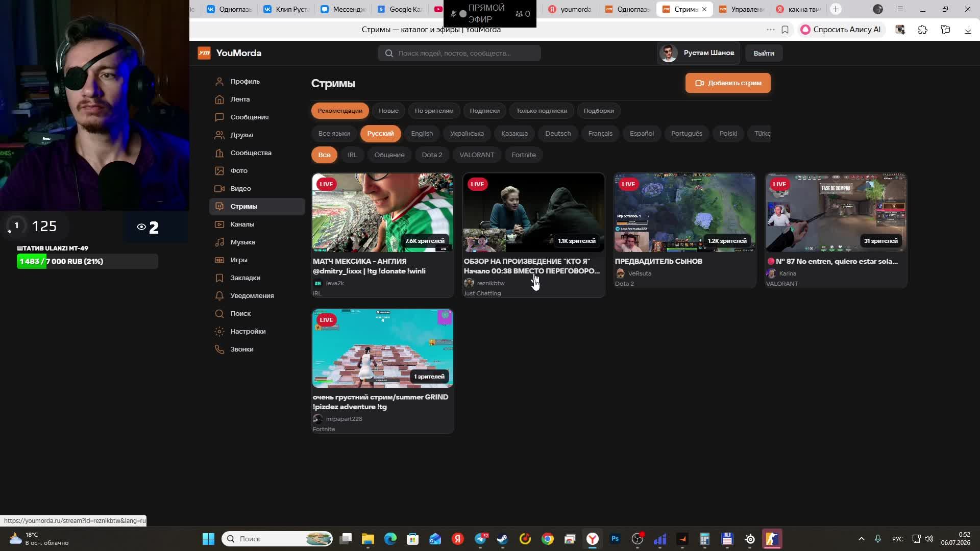Choose the Polski language chip
The image size is (980, 551).
pyautogui.click(x=728, y=134)
